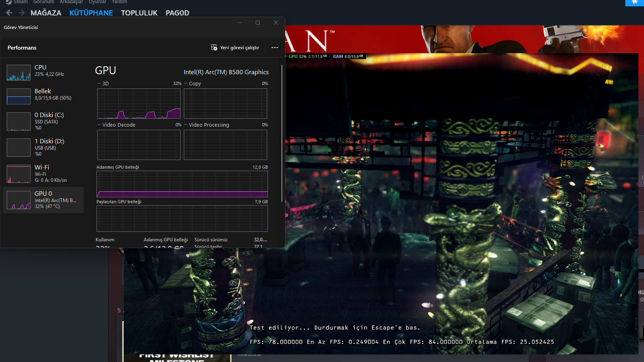Select CPU in the performance sidebar

[x=43, y=73]
